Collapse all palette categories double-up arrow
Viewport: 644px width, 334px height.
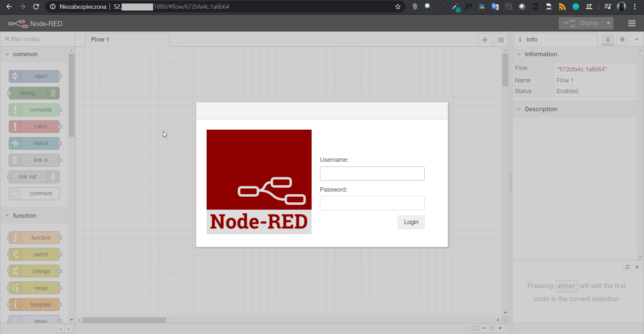pyautogui.click(x=60, y=329)
